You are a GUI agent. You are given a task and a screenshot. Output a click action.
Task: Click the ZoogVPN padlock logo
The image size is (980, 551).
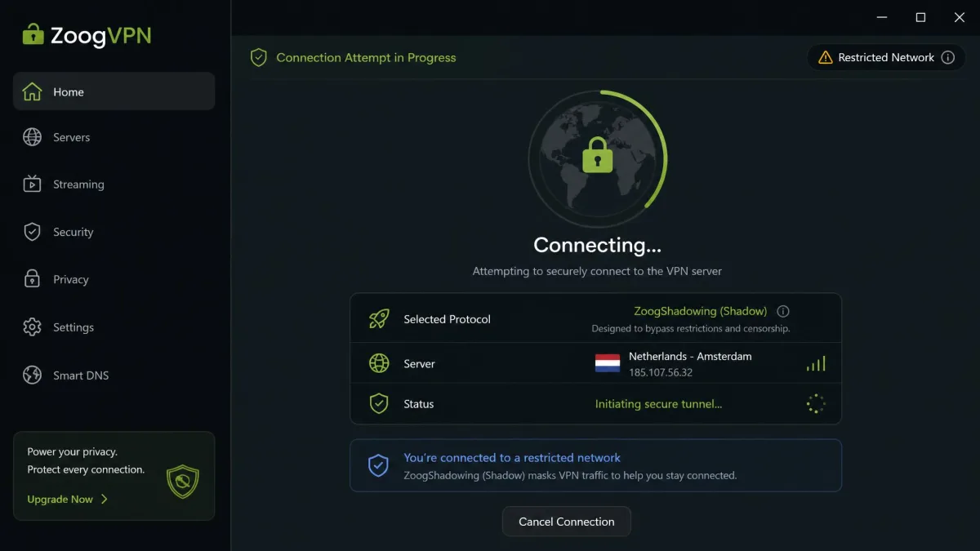coord(33,34)
